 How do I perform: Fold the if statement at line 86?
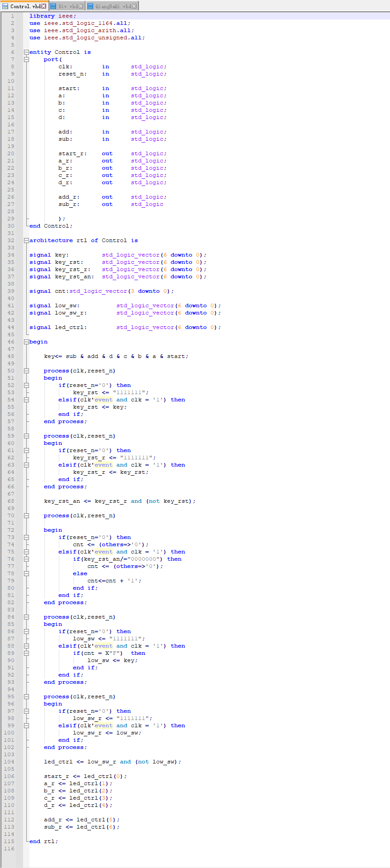pyautogui.click(x=26, y=631)
